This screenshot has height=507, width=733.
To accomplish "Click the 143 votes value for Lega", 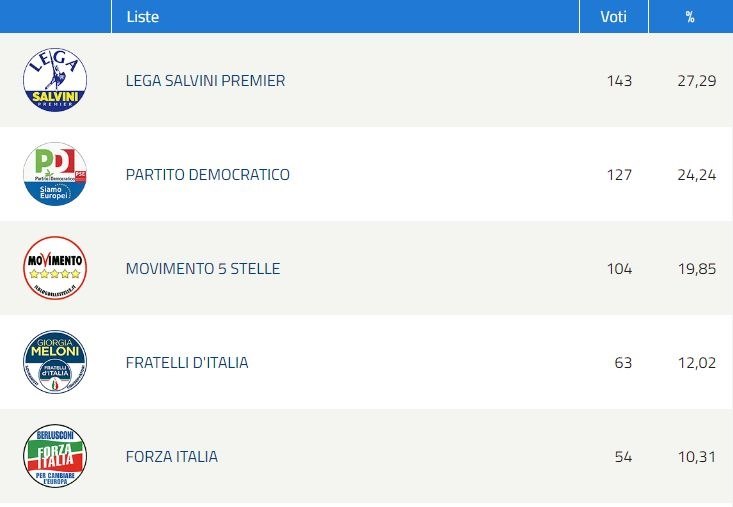I will coord(619,80).
